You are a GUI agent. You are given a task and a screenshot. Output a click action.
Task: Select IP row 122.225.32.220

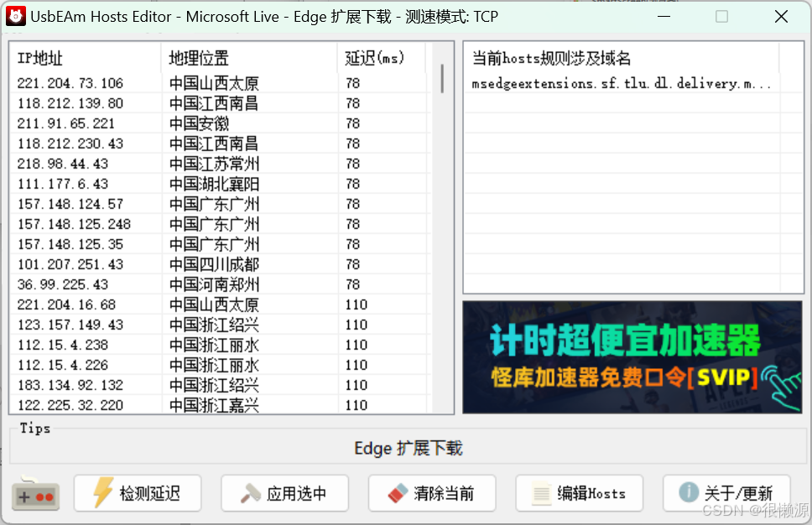tap(220, 405)
